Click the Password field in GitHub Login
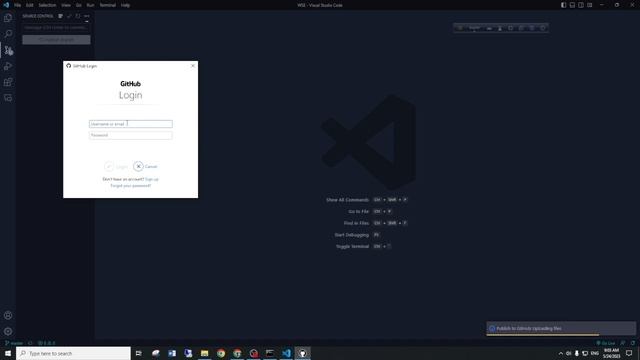The height and width of the screenshot is (360, 640). tap(131, 135)
